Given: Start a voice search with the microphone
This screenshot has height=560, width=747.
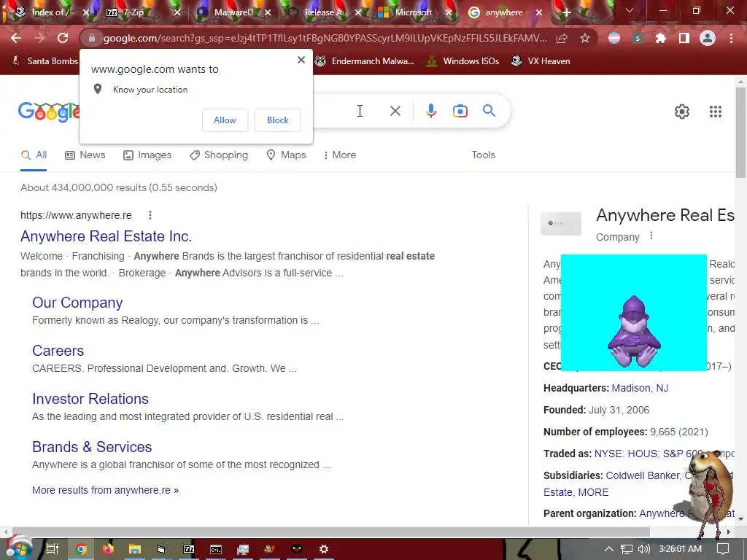Looking at the screenshot, I should pyautogui.click(x=430, y=111).
